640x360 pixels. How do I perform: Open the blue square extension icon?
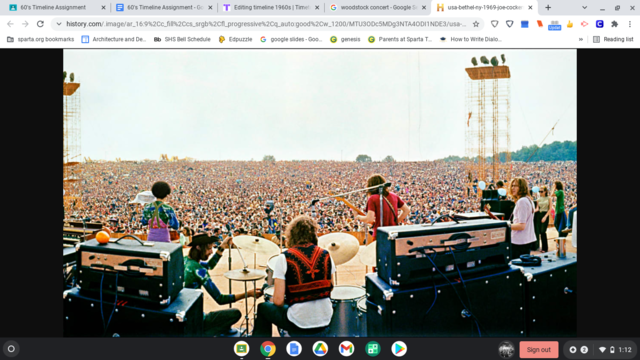point(524,24)
